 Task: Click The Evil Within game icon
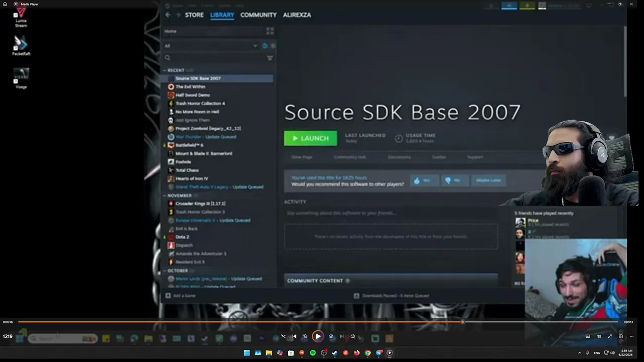pos(171,86)
